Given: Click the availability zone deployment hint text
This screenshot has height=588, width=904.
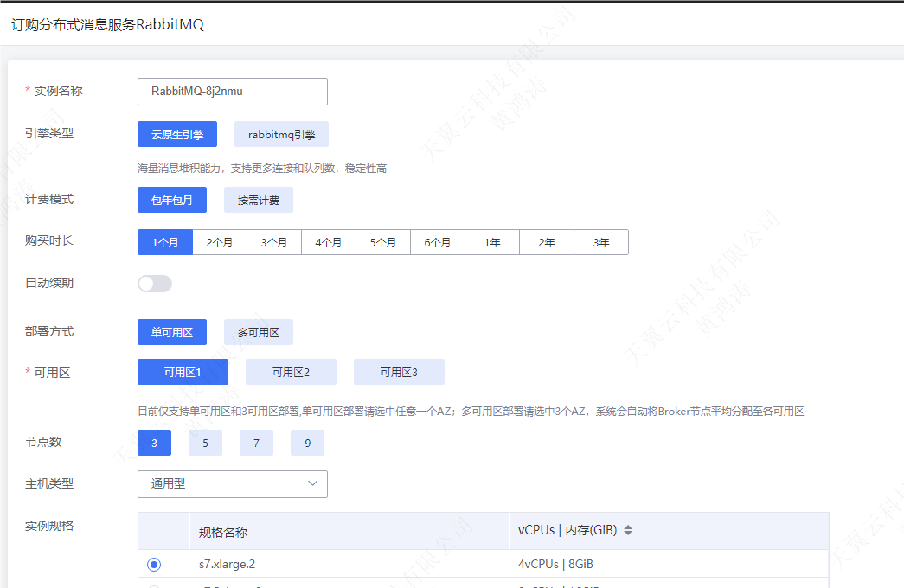Looking at the screenshot, I should pyautogui.click(x=471, y=411).
